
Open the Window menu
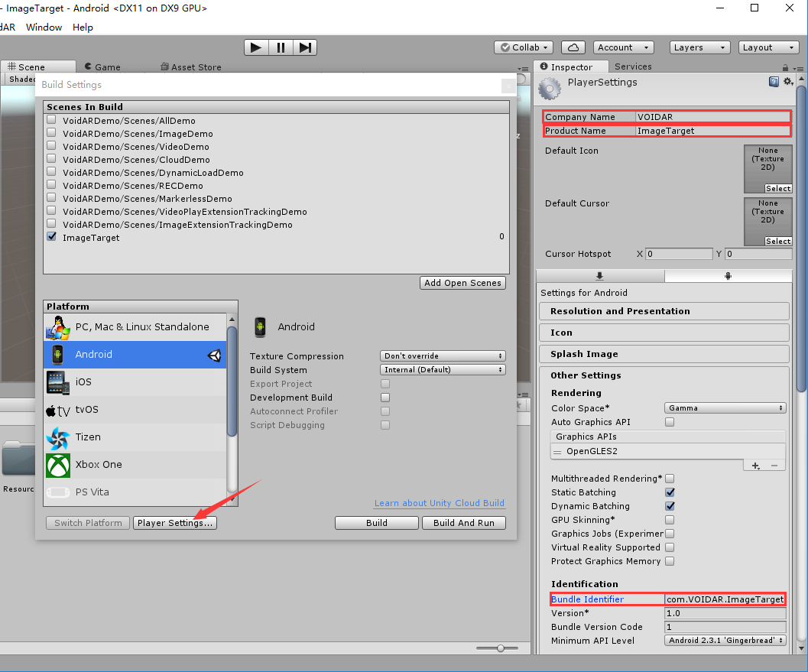[x=44, y=28]
